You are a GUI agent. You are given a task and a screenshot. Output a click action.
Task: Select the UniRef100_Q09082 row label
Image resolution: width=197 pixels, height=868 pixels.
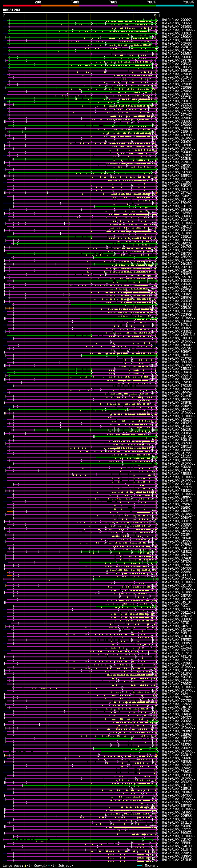177,118
